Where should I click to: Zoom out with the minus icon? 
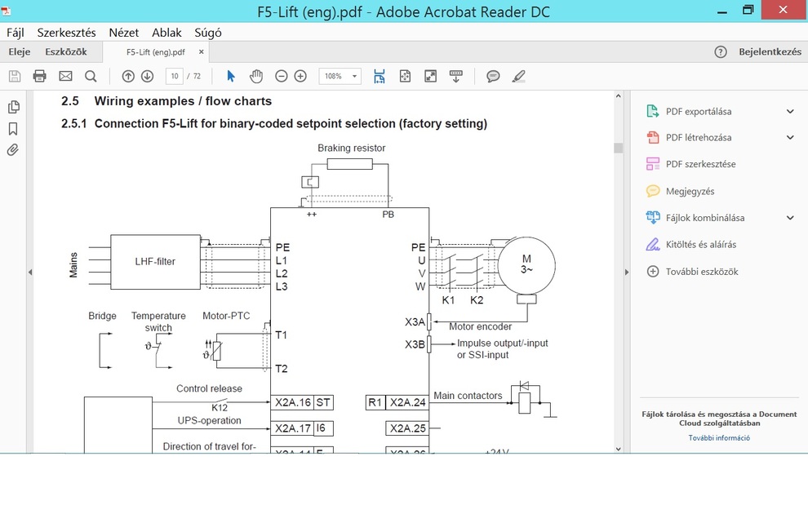point(282,76)
